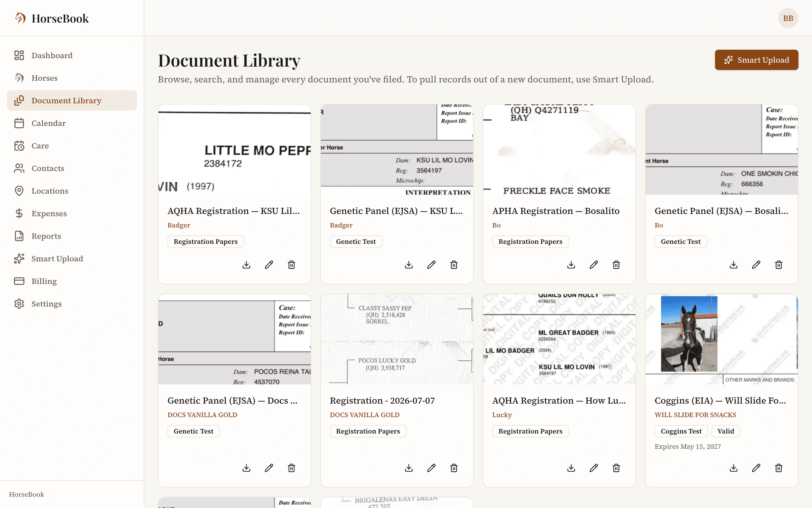812x508 pixels.
Task: Download the Coggins (EIA) document
Action: [734, 468]
